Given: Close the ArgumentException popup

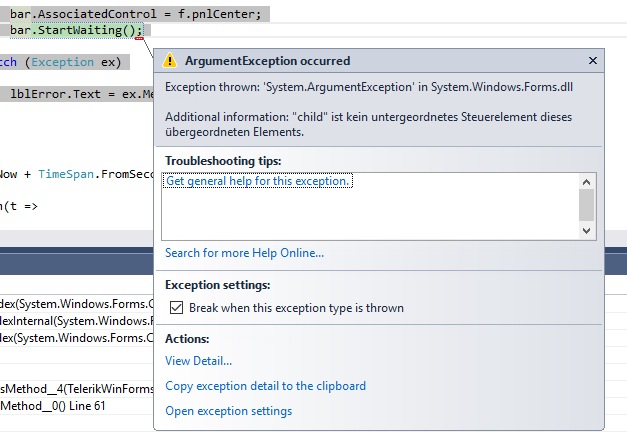Looking at the screenshot, I should pos(592,61).
